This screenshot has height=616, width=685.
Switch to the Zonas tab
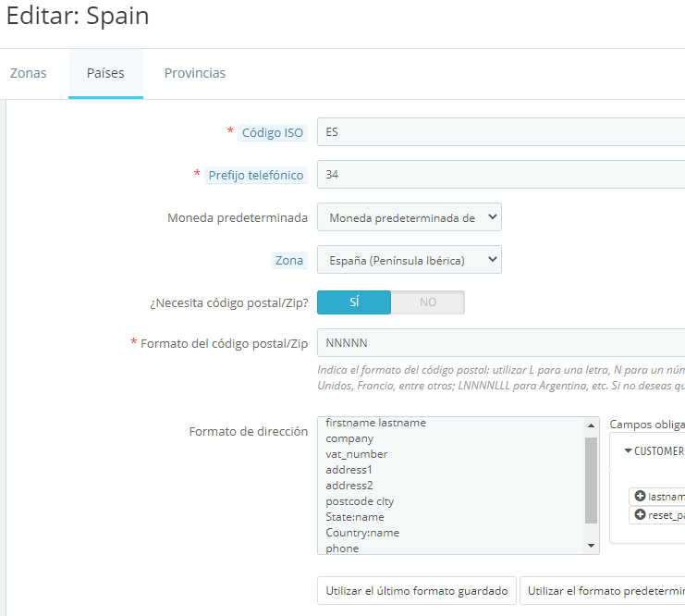click(x=29, y=73)
